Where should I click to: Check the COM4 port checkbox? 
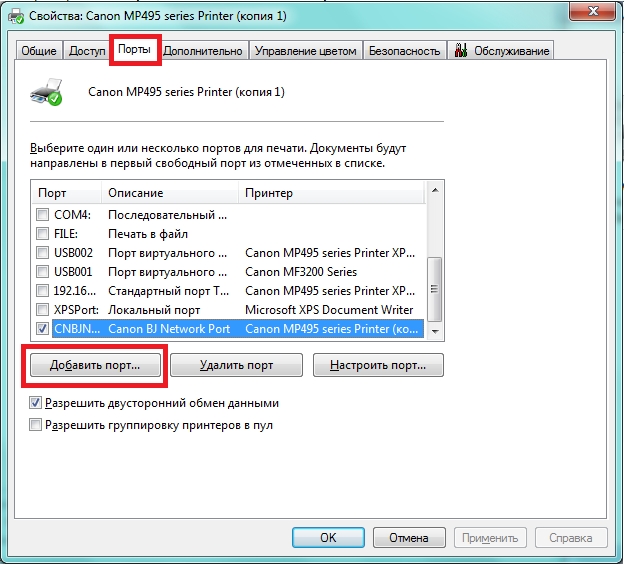(42, 215)
